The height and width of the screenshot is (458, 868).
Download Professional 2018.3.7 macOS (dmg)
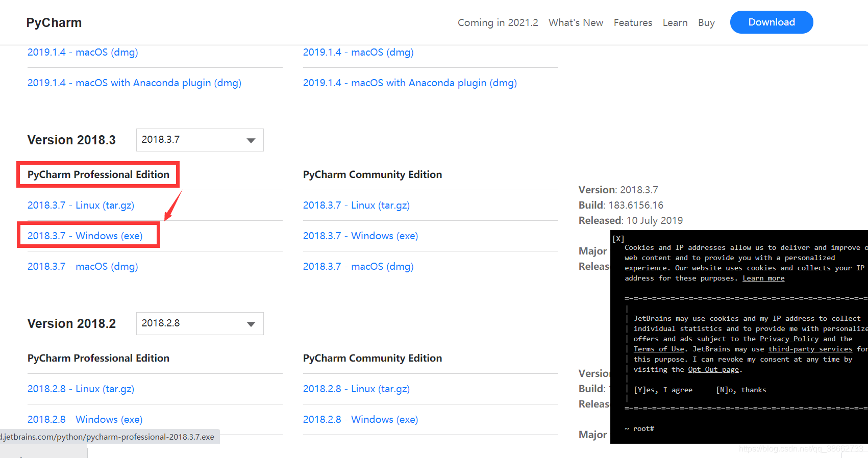83,266
